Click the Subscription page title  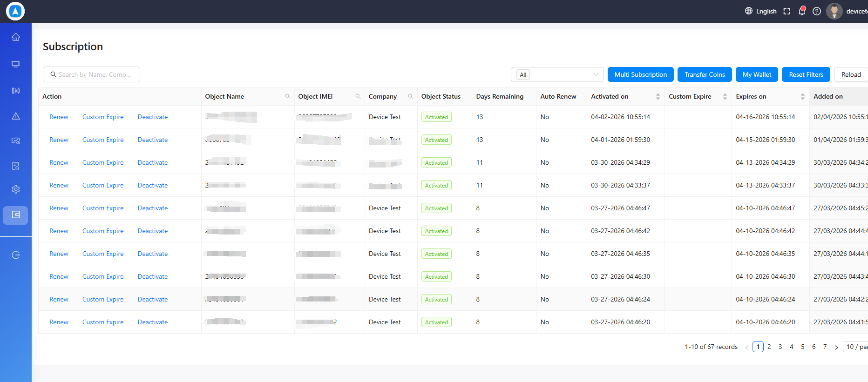(73, 47)
